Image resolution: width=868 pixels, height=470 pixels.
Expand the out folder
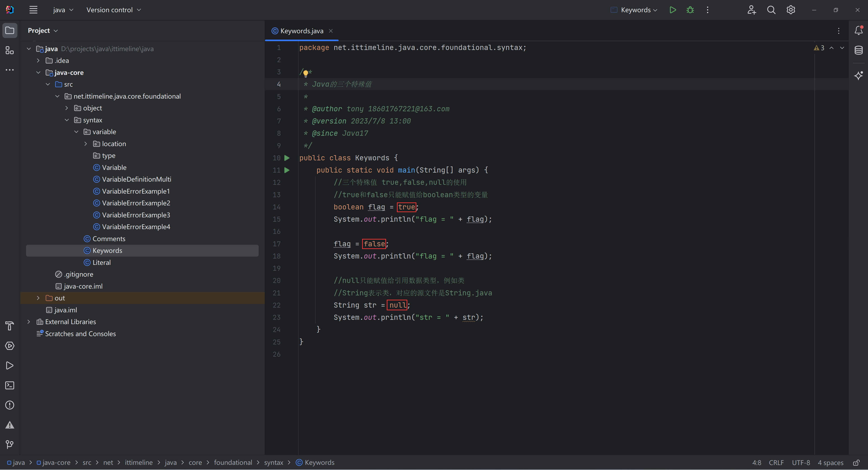coord(38,298)
